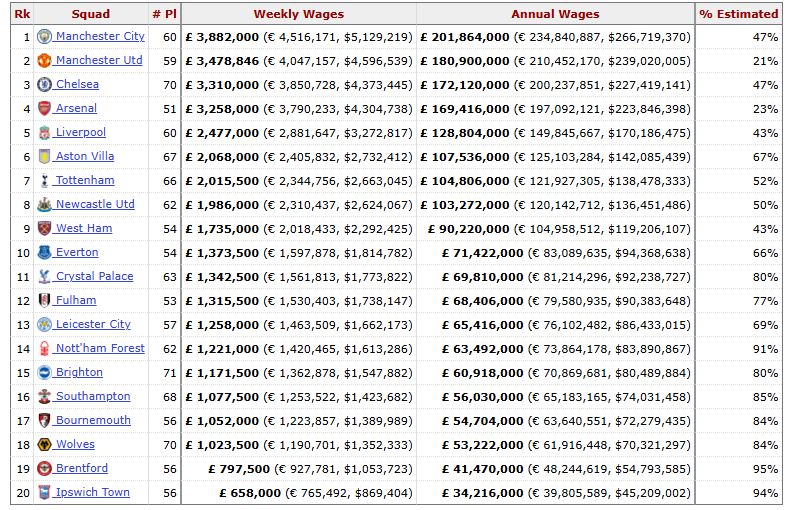Viewport: 789px width, 510px height.
Task: Click the Newcastle Utd club crest icon
Action: [x=44, y=204]
